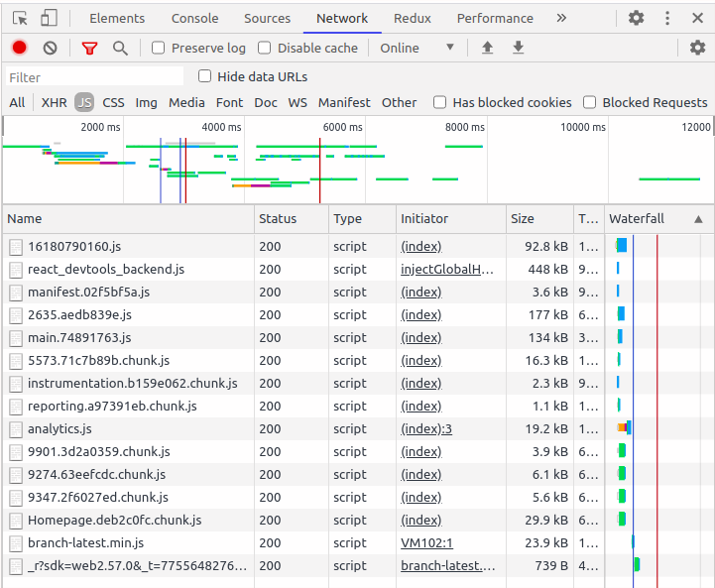Click in the Filter text field
Image resolution: width=715 pixels, height=588 pixels.
tap(95, 77)
